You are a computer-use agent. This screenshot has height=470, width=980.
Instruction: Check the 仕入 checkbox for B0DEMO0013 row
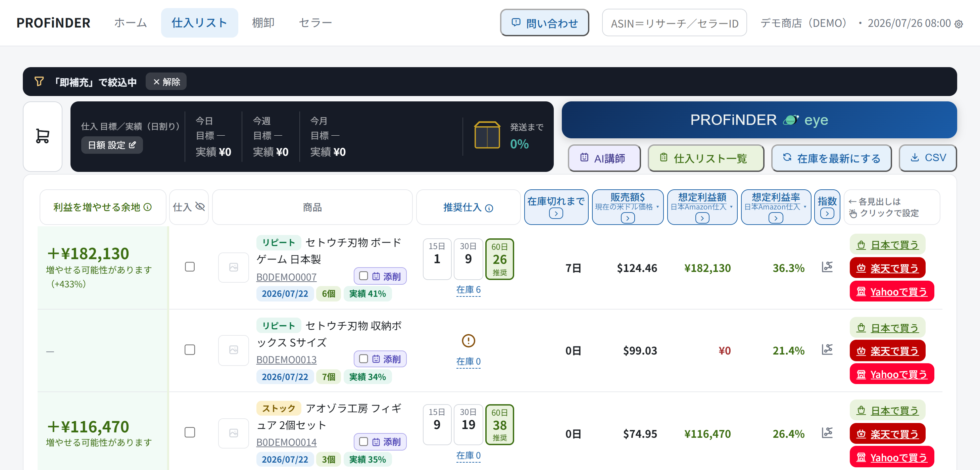[190, 350]
